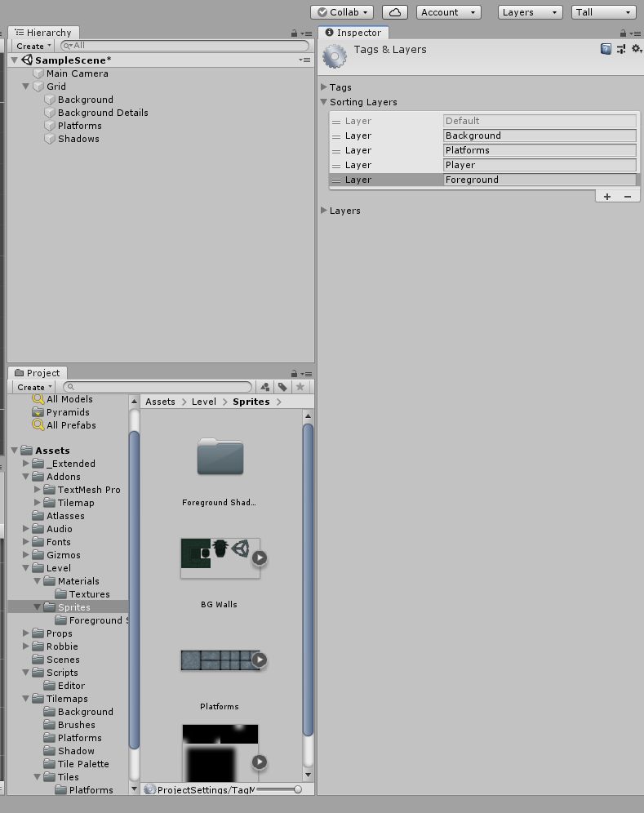Collapse the Grid object in Hierarchy
This screenshot has height=813, width=644.
click(25, 87)
